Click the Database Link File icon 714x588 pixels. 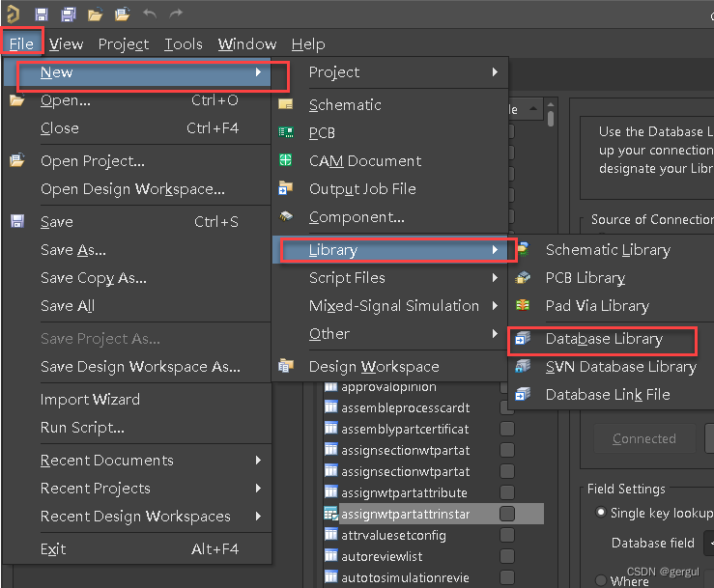(x=523, y=394)
